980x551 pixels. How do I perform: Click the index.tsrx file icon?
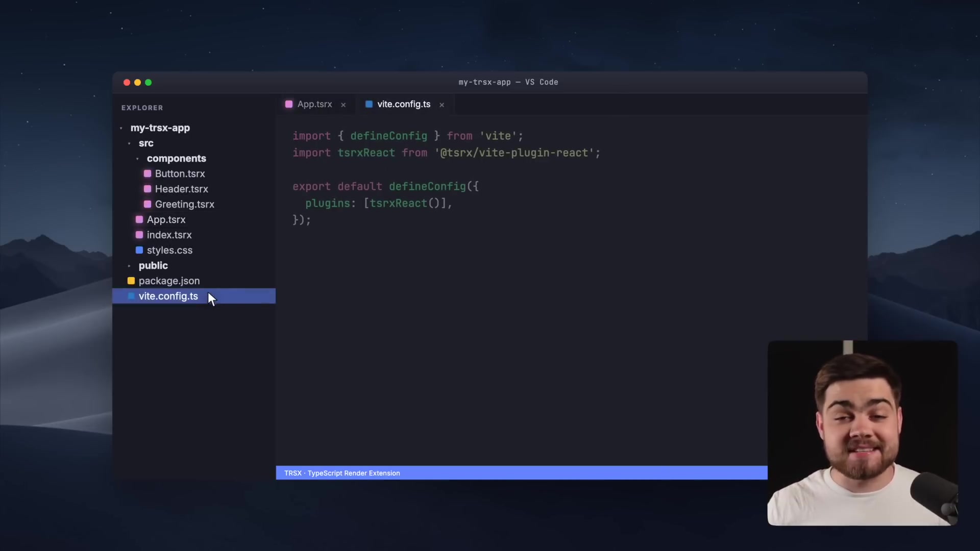coord(139,235)
